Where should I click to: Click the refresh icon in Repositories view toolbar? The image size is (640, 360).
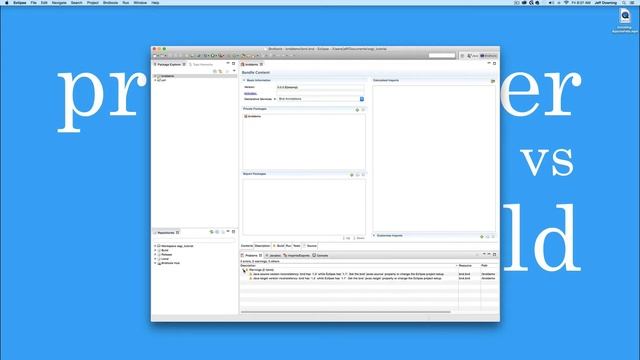(x=211, y=232)
